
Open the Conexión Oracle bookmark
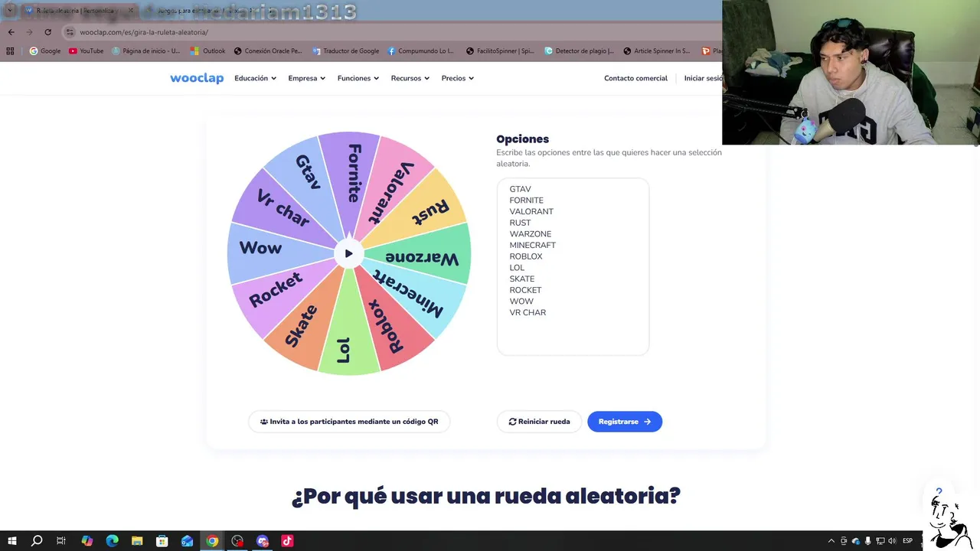click(x=268, y=51)
